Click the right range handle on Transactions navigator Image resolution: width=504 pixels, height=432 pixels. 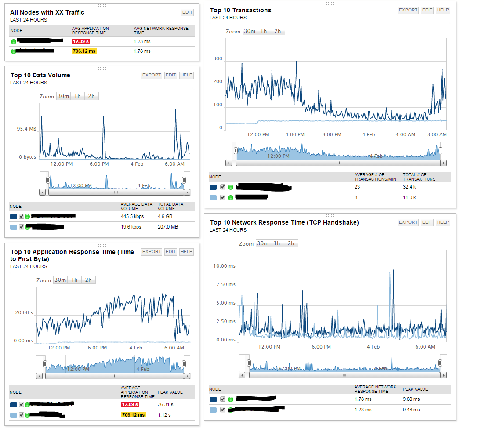[440, 150]
